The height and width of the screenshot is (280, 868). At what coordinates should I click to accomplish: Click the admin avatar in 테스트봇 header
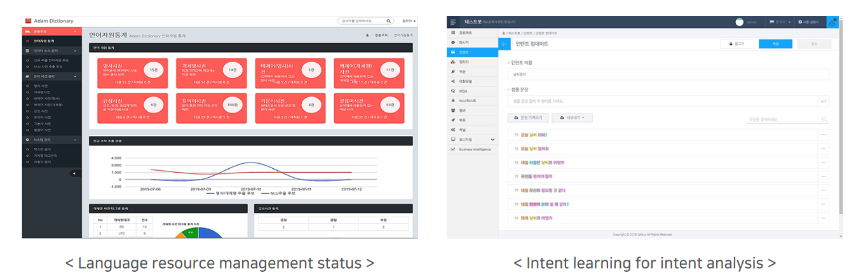(739, 22)
